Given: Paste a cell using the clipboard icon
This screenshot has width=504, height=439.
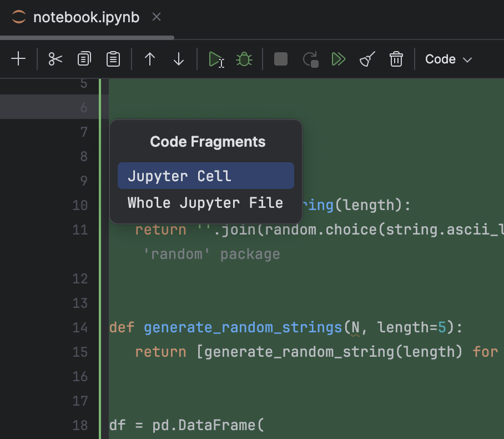Looking at the screenshot, I should click(x=113, y=59).
